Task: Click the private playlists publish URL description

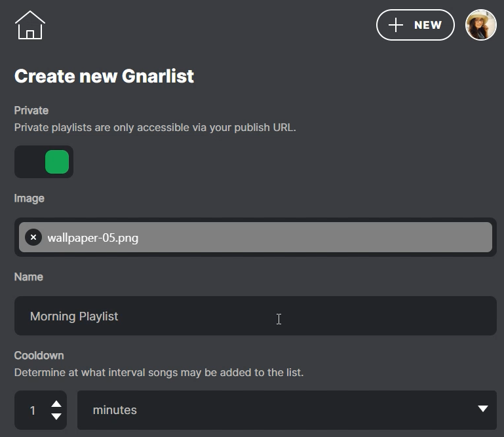Action: tap(155, 127)
